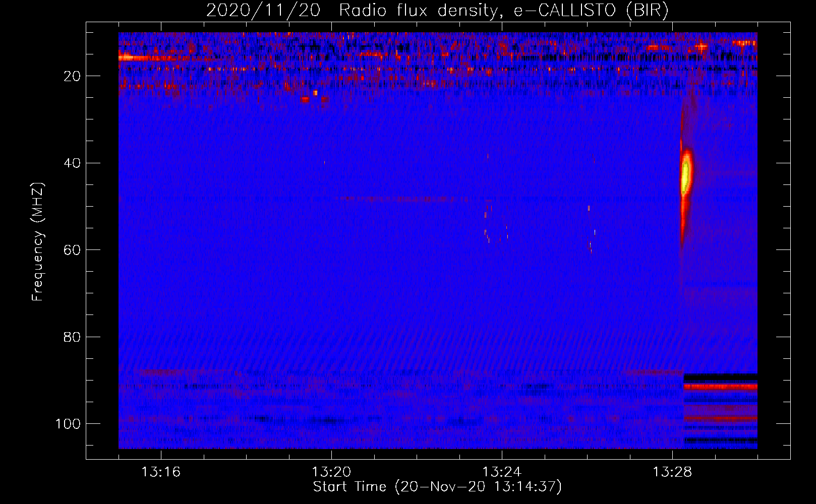
Task: Click the '100' frequency tick label
Action: (x=68, y=424)
